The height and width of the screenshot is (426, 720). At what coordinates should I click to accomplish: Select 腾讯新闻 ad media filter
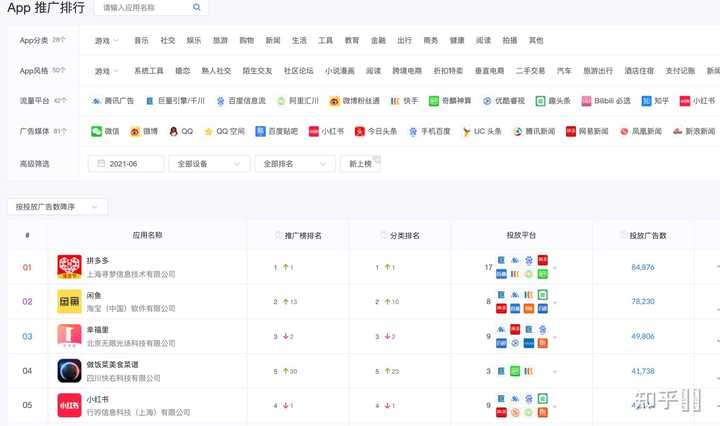[x=534, y=131]
